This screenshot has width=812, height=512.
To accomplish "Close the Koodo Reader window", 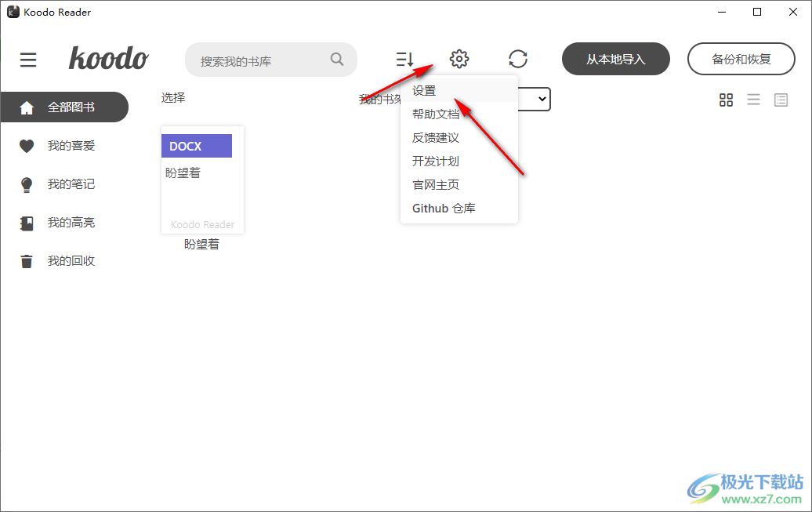I will click(793, 12).
